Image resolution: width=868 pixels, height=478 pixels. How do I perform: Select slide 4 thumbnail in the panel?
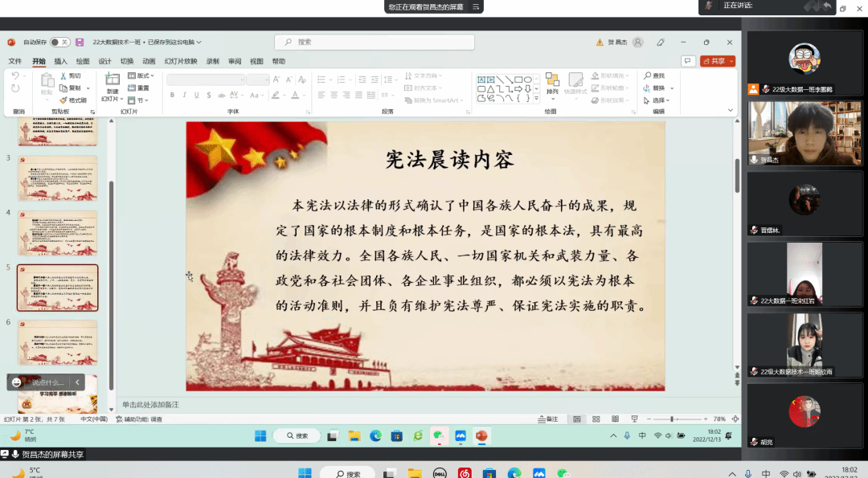click(x=57, y=233)
